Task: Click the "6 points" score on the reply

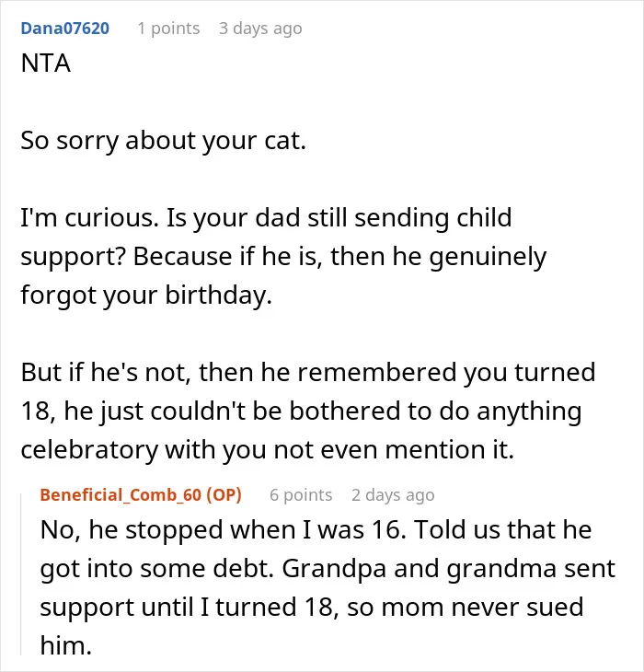Action: (x=301, y=495)
